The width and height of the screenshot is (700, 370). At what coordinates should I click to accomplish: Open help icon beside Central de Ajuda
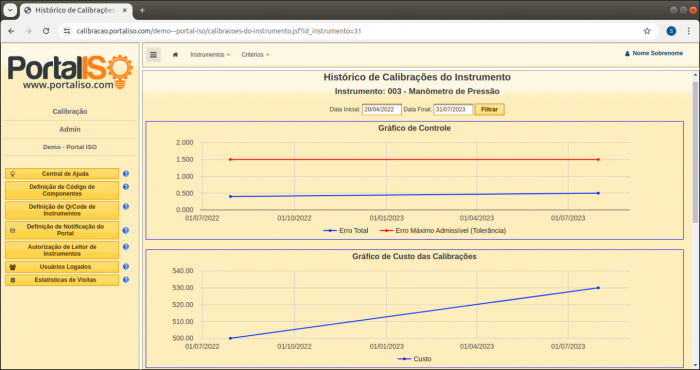pos(126,174)
